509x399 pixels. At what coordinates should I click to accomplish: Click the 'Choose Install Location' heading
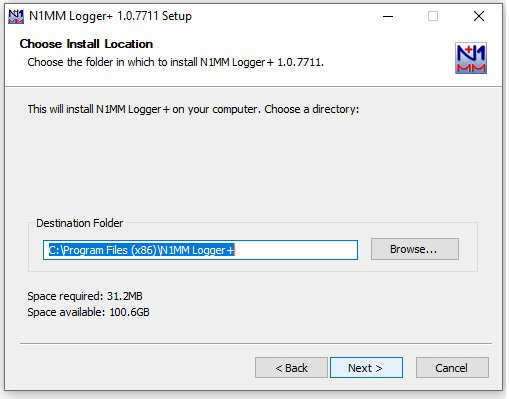(x=86, y=44)
